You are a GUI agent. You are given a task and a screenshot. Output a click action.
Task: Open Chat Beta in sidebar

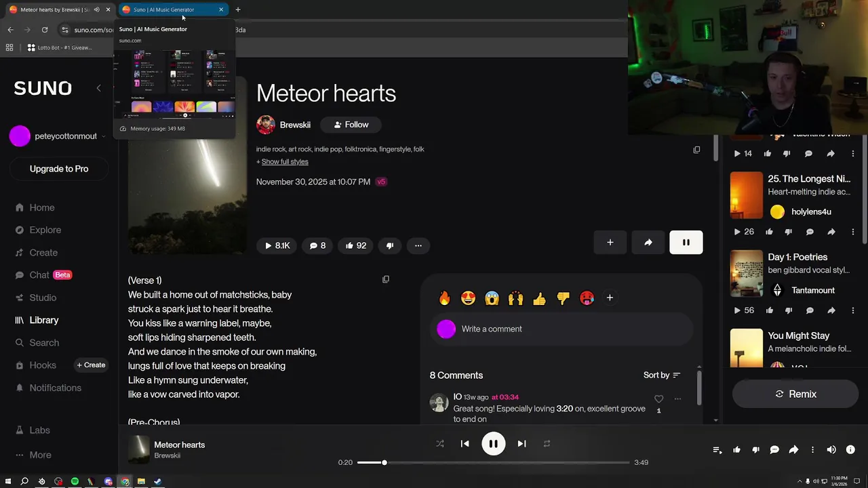(x=43, y=275)
